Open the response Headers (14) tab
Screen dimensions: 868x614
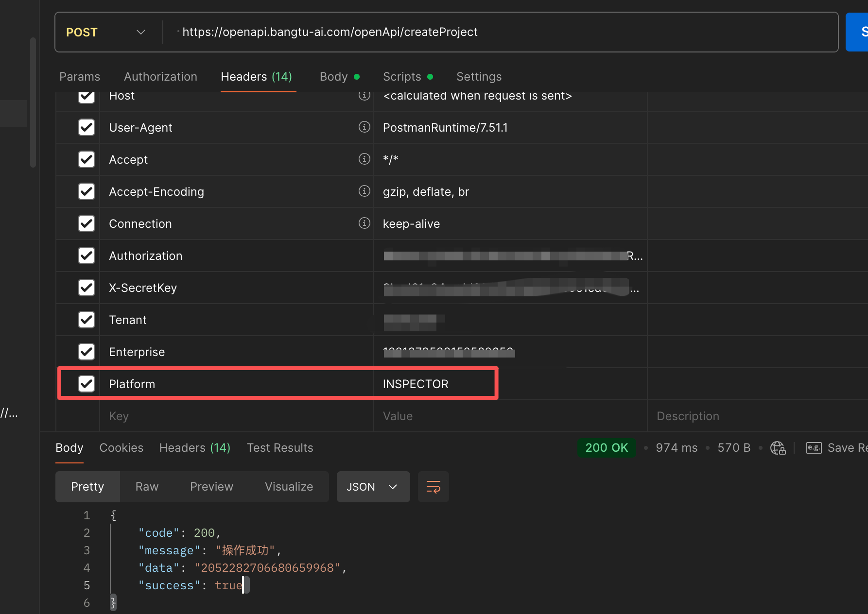[x=195, y=448]
